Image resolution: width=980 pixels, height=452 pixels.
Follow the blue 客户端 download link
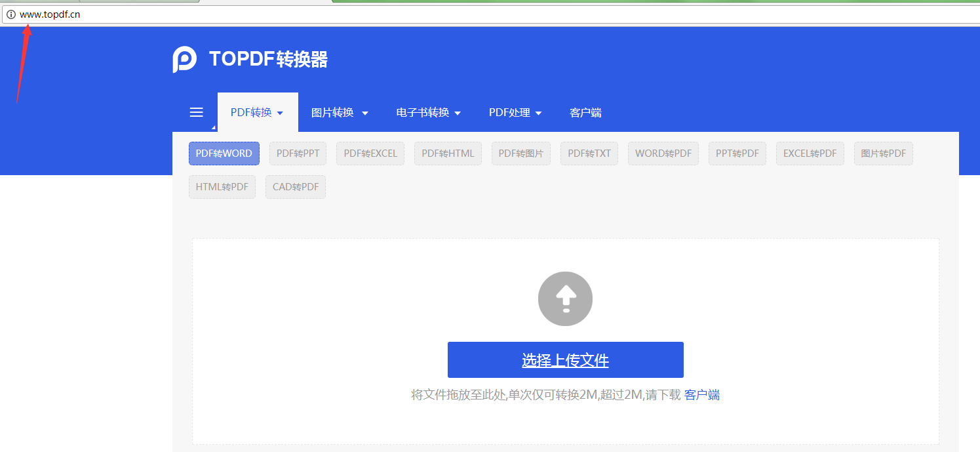click(x=702, y=395)
